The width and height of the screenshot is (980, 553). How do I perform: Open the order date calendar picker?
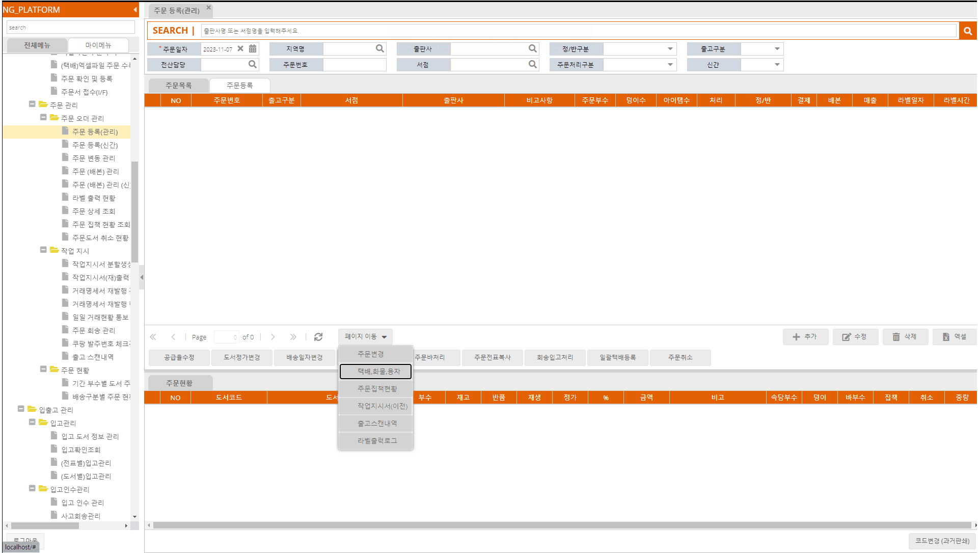coord(253,49)
